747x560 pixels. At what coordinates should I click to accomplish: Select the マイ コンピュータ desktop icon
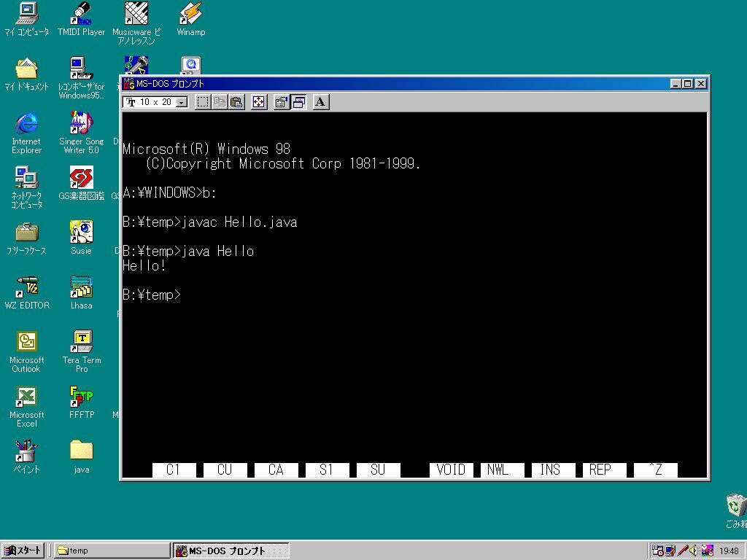[x=27, y=19]
